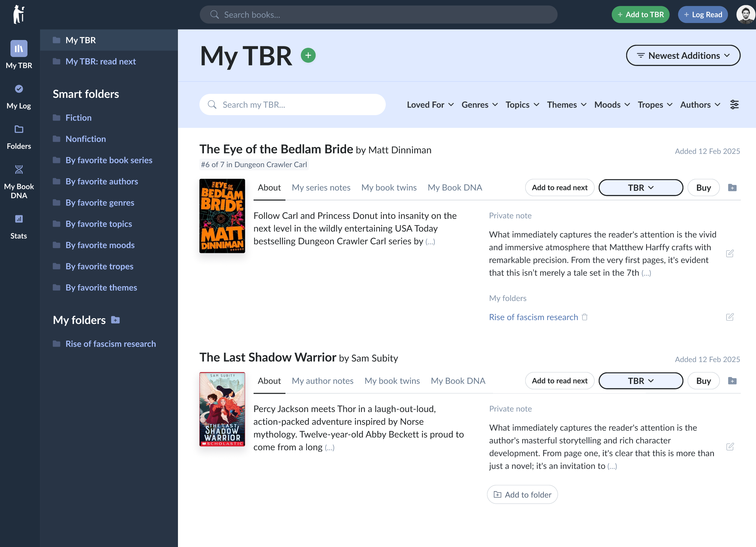Click the green plus next to My TBR
756x547 pixels.
pyautogui.click(x=308, y=55)
